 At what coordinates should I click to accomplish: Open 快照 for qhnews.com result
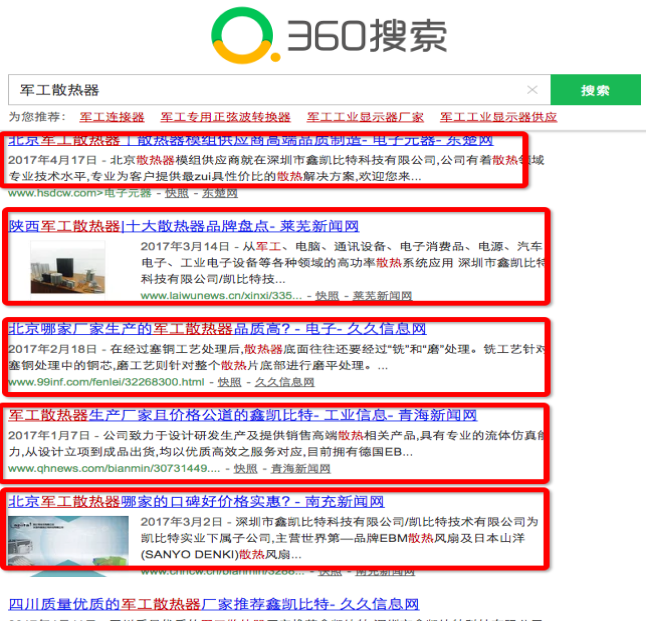pos(246,469)
